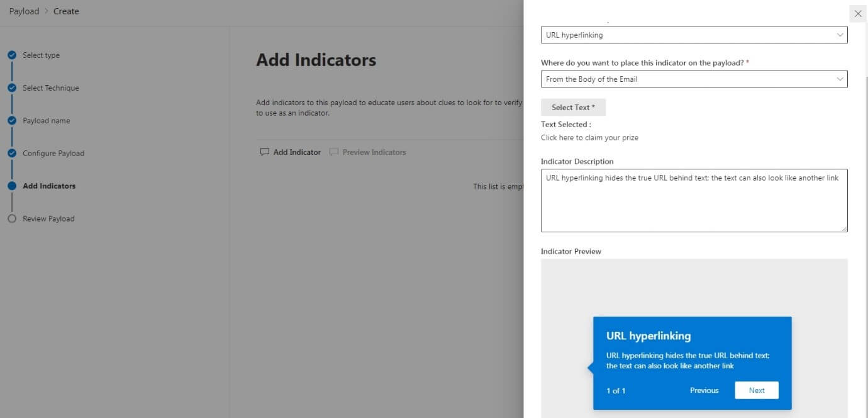Screen dimensions: 868x418
Task: Select the claim your prize text
Action: pyautogui.click(x=589, y=137)
